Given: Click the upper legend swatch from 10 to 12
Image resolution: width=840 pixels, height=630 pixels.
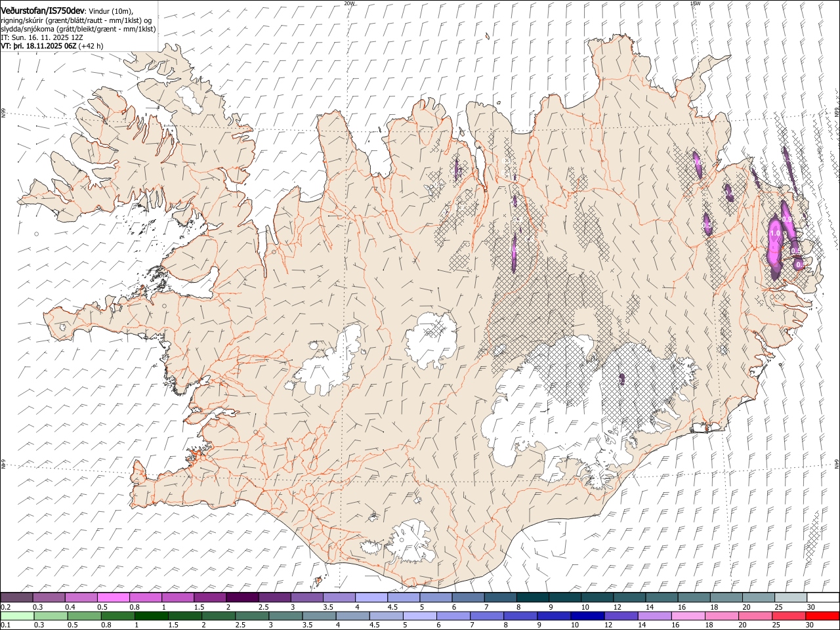Looking at the screenshot, I should [597, 598].
